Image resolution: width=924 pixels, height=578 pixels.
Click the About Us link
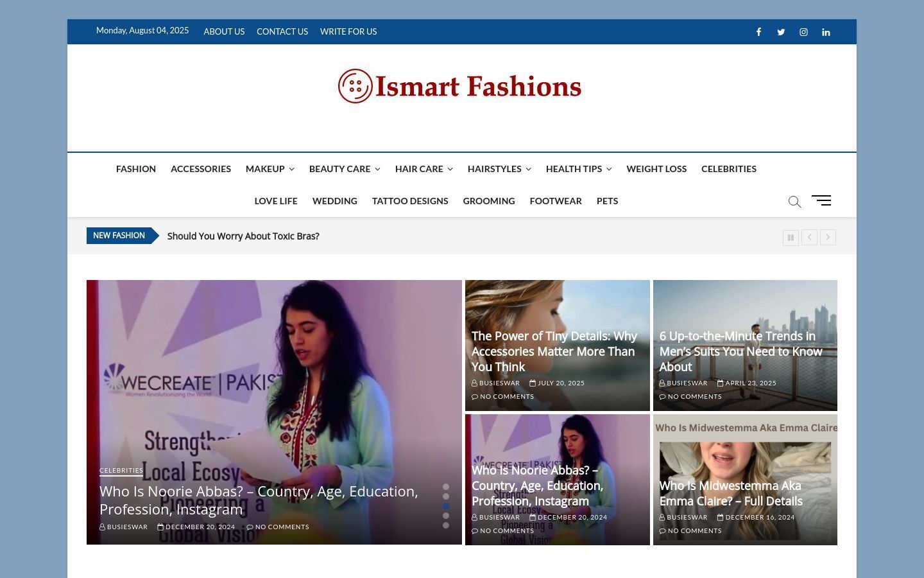(x=224, y=31)
